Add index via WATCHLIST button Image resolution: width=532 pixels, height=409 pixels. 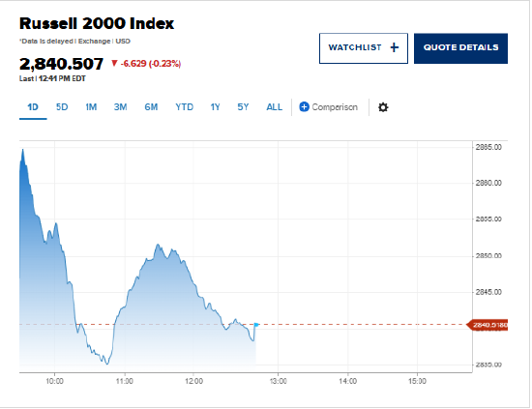pos(364,48)
